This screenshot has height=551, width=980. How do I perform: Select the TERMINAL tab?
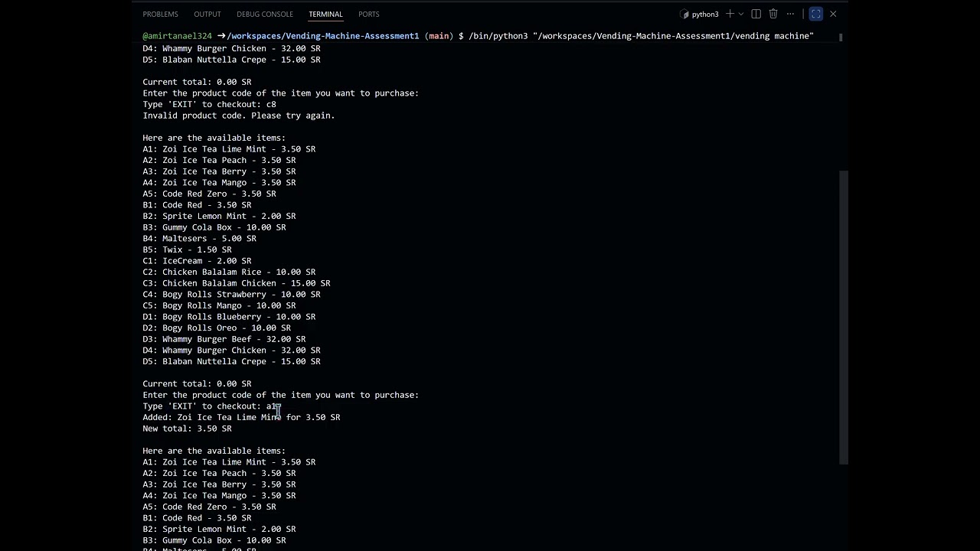click(325, 14)
